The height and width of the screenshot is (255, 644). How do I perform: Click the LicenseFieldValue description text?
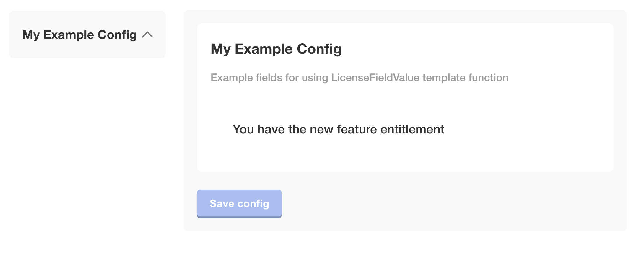[x=359, y=77]
